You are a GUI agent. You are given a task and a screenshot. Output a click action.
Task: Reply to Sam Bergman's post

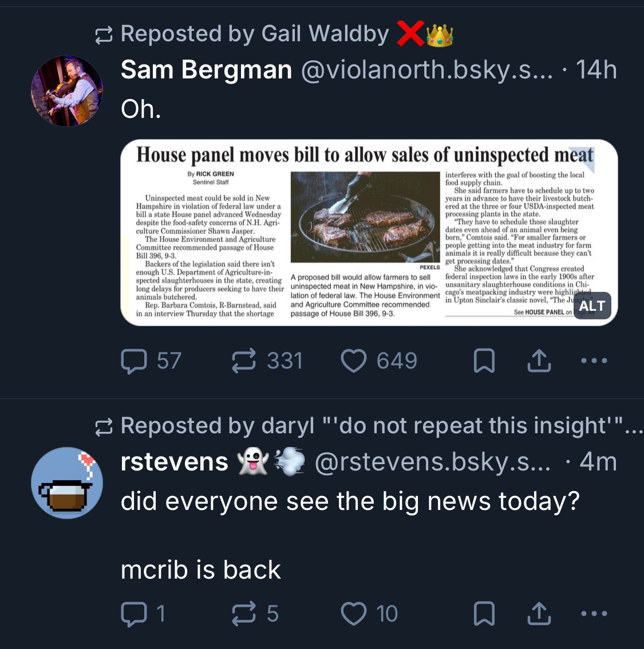(135, 361)
